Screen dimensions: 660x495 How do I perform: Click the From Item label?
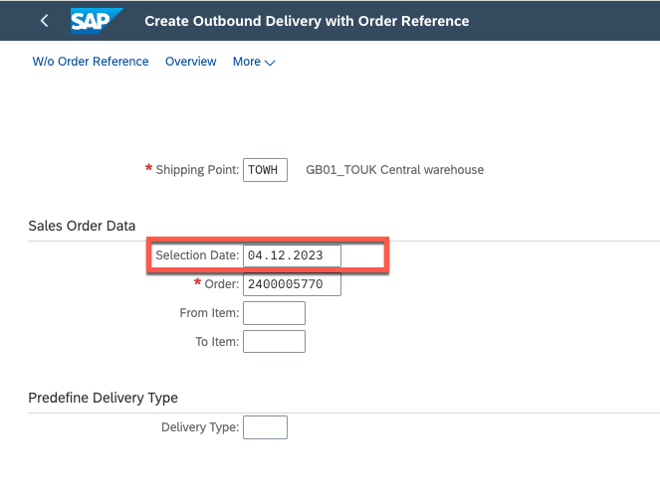pos(209,313)
